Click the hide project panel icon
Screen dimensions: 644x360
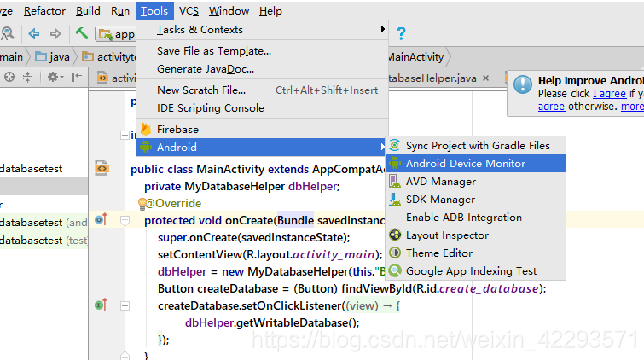click(77, 77)
